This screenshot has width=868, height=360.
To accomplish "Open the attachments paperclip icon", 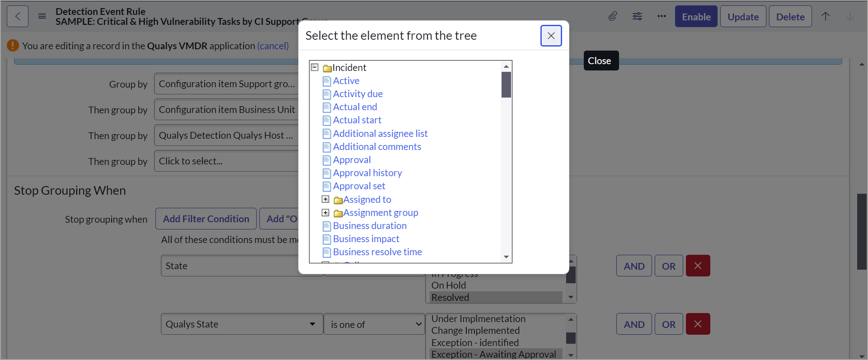I will coord(613,17).
